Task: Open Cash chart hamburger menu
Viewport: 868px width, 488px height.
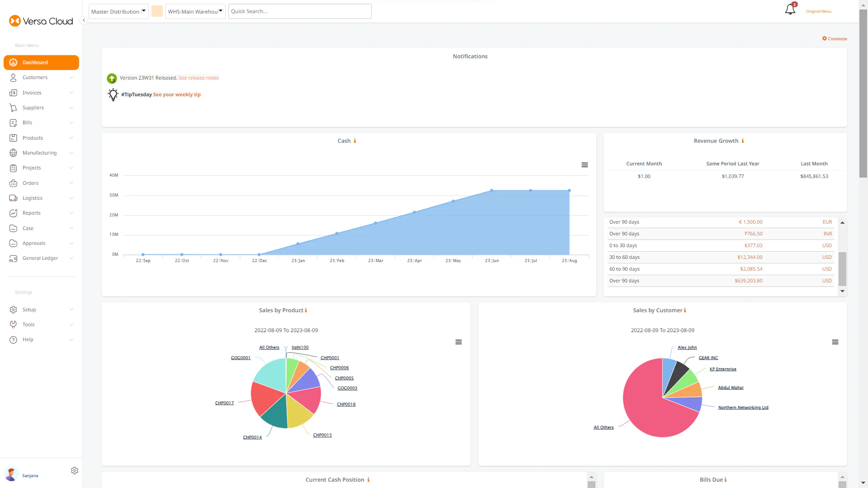Action: coord(585,165)
